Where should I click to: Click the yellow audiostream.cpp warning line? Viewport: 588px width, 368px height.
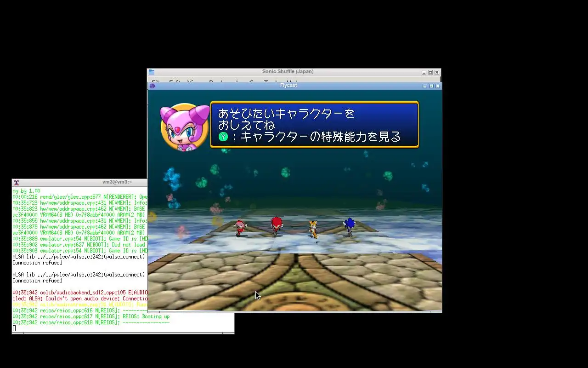pyautogui.click(x=80, y=305)
